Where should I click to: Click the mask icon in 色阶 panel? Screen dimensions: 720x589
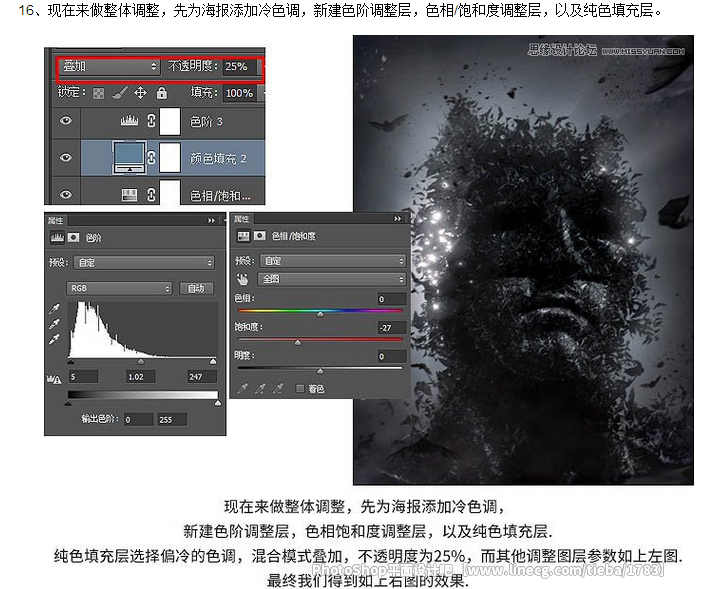click(x=73, y=237)
